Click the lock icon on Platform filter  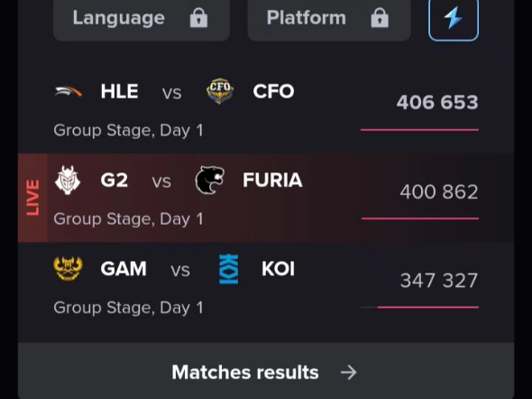point(380,18)
